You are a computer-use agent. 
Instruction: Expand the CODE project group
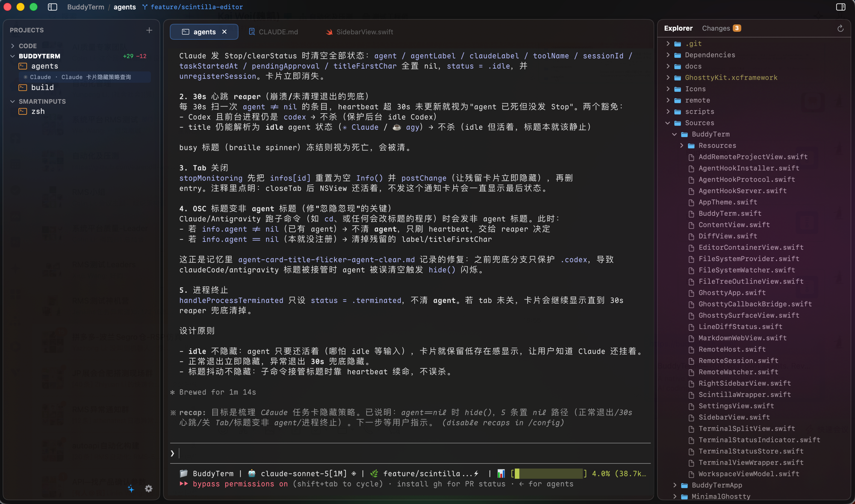click(13, 46)
